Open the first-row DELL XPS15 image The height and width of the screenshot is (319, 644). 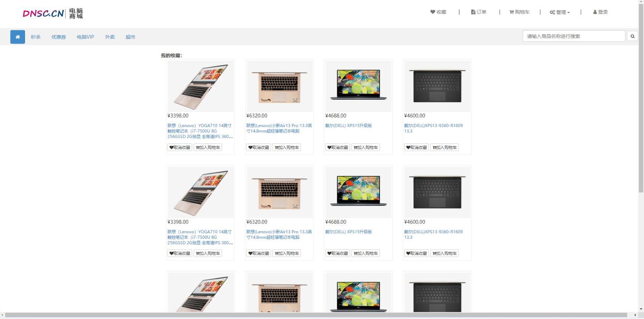point(358,86)
